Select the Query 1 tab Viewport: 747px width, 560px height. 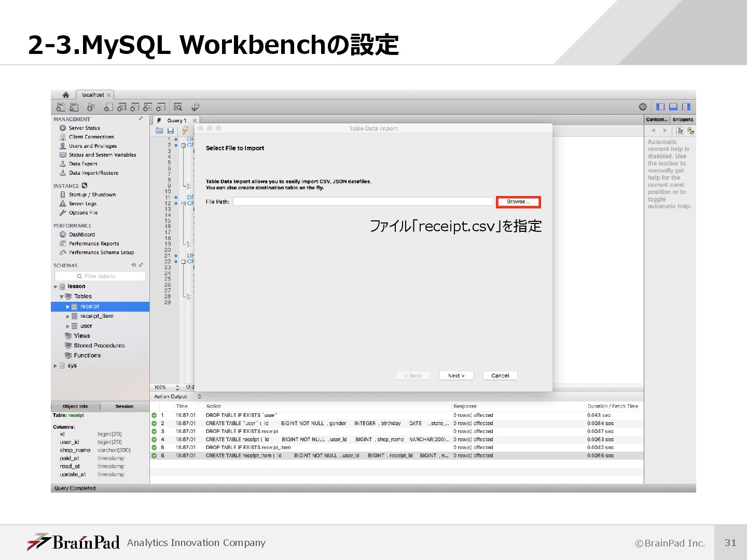[176, 120]
